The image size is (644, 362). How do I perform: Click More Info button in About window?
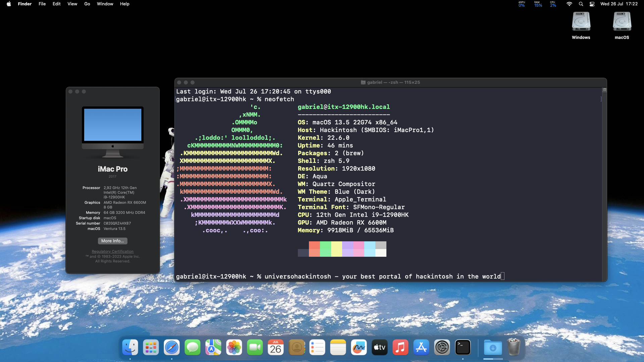[113, 241]
